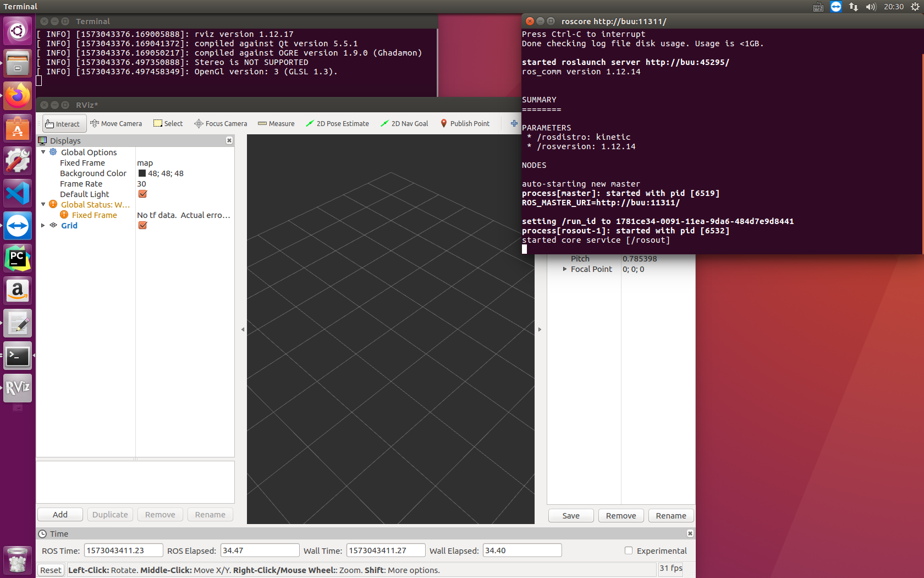Disable the Grid display checkbox

(142, 225)
